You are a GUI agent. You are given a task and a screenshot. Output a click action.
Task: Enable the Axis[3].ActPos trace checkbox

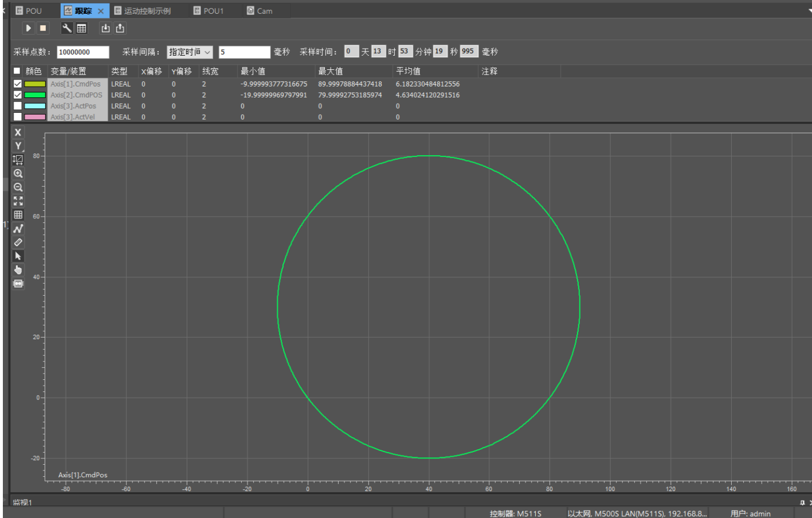coord(18,106)
